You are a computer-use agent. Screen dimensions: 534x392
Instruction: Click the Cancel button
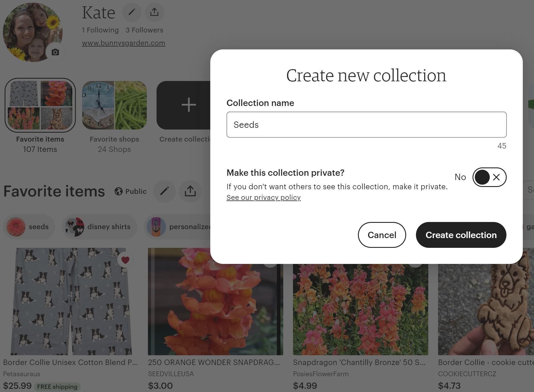(382, 235)
